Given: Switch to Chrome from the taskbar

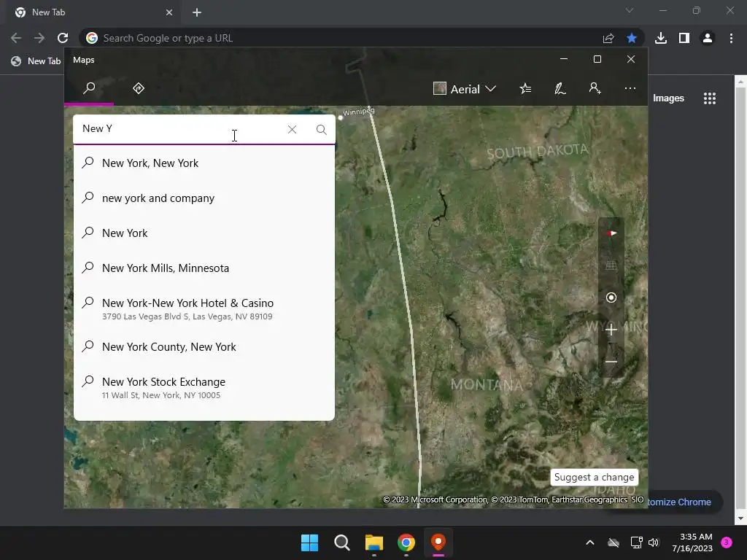Looking at the screenshot, I should tap(406, 542).
